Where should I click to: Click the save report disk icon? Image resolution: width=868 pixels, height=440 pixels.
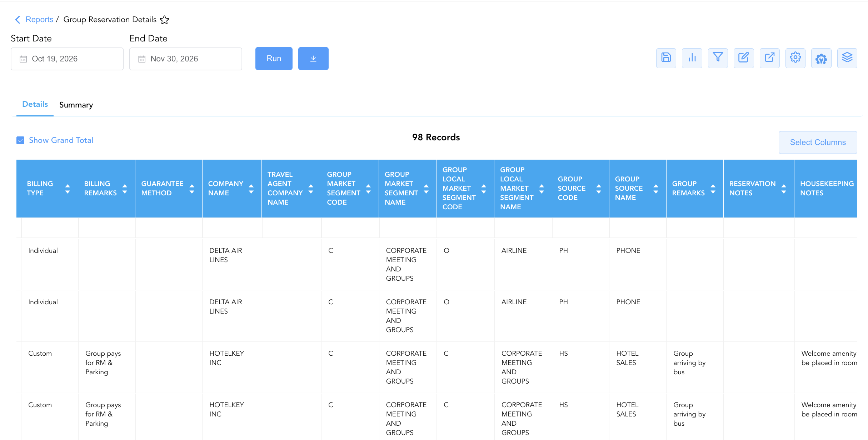pos(666,58)
